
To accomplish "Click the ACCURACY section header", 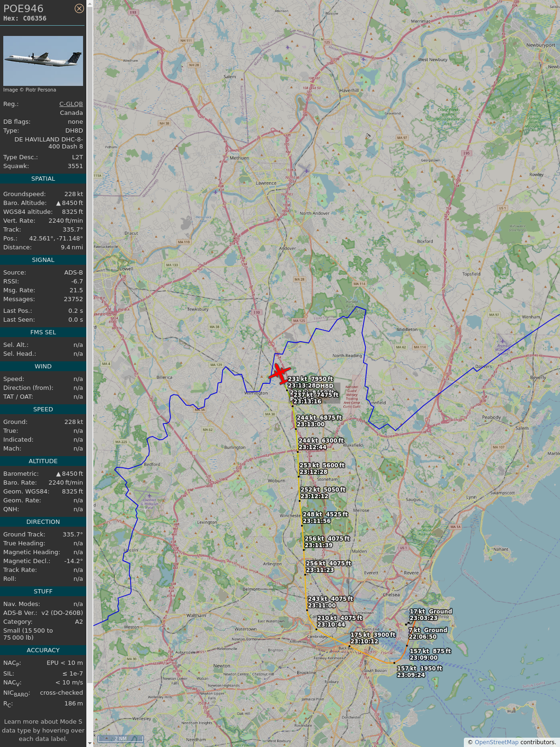I will pos(43,650).
